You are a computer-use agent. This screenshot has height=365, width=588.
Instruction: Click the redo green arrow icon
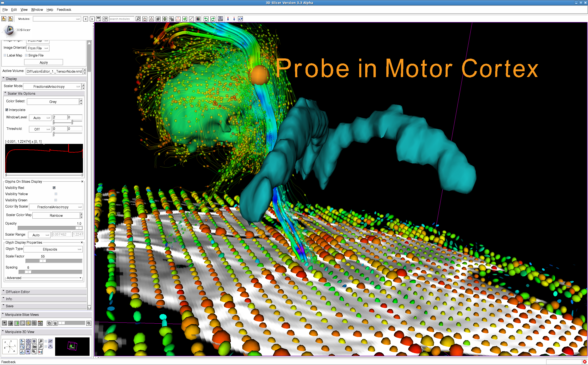pos(213,19)
